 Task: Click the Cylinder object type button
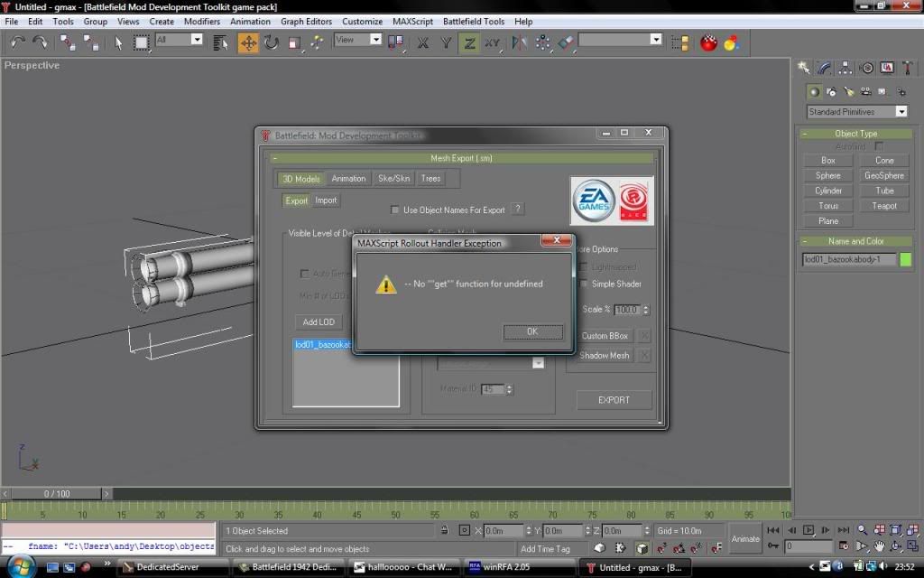(828, 191)
